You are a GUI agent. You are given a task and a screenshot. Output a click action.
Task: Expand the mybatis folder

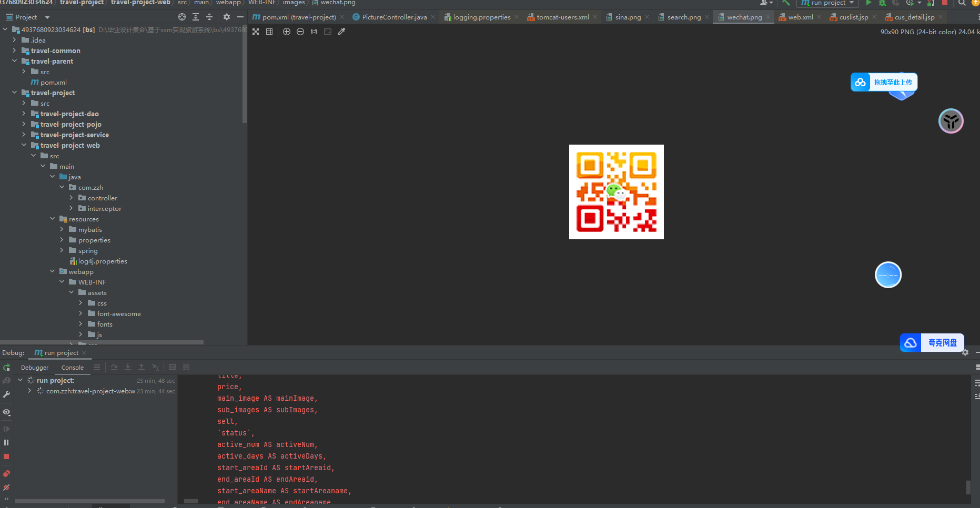tap(62, 229)
